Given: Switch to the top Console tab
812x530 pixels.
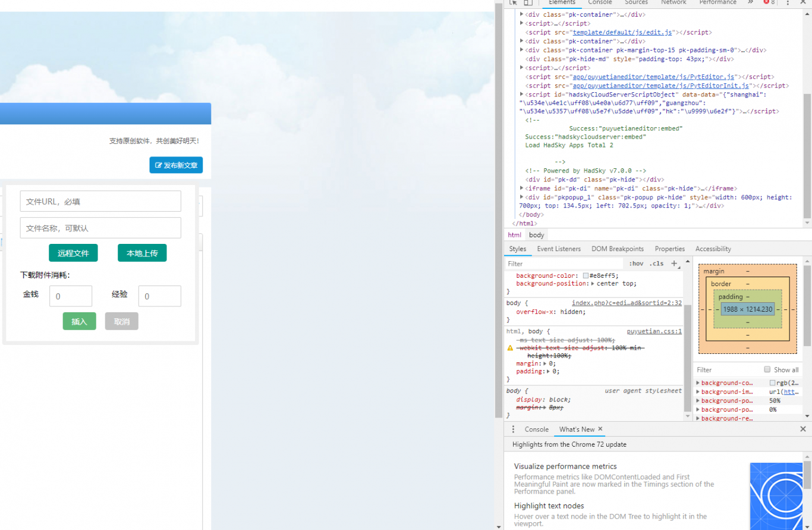Looking at the screenshot, I should coord(600,2).
